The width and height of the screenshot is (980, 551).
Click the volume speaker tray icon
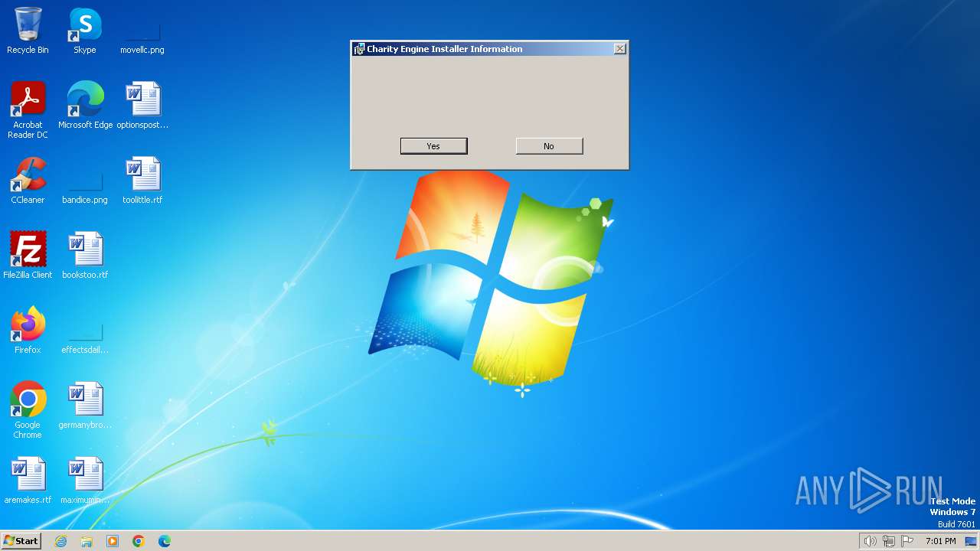[x=870, y=541]
